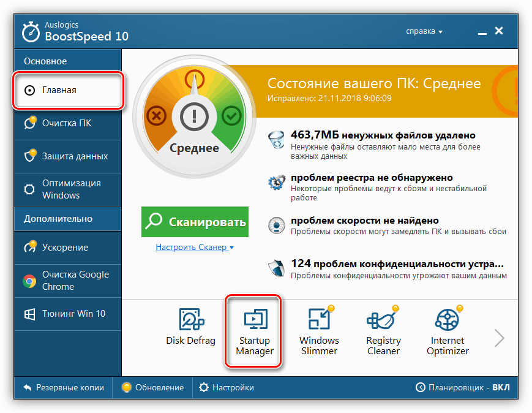Click yellow bulb icon beside Обновление

[127, 387]
